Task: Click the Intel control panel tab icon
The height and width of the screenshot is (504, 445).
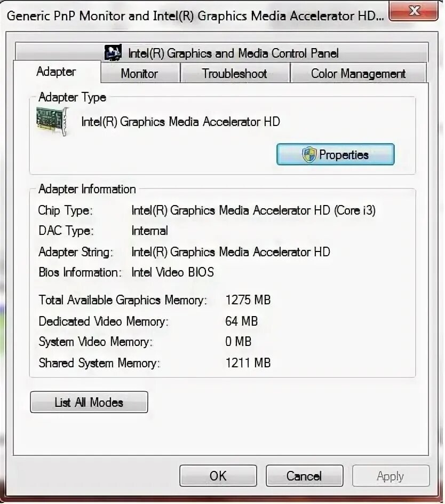Action: click(113, 53)
